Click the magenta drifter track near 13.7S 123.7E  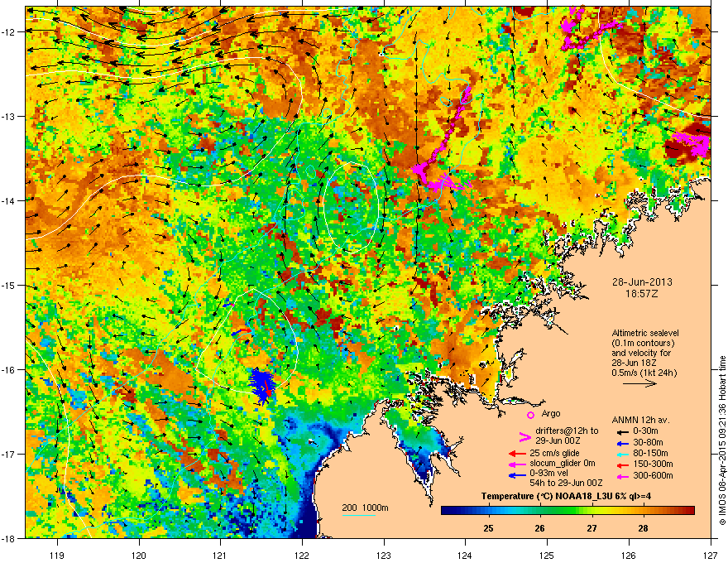441,179
